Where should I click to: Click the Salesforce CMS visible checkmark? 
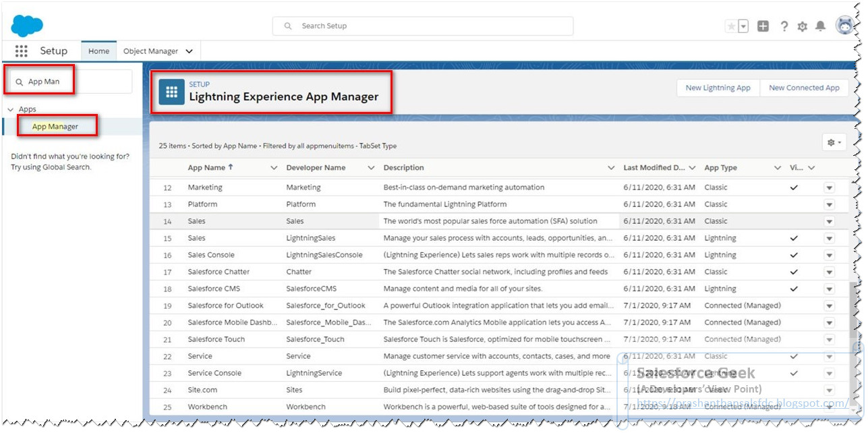[x=794, y=289]
